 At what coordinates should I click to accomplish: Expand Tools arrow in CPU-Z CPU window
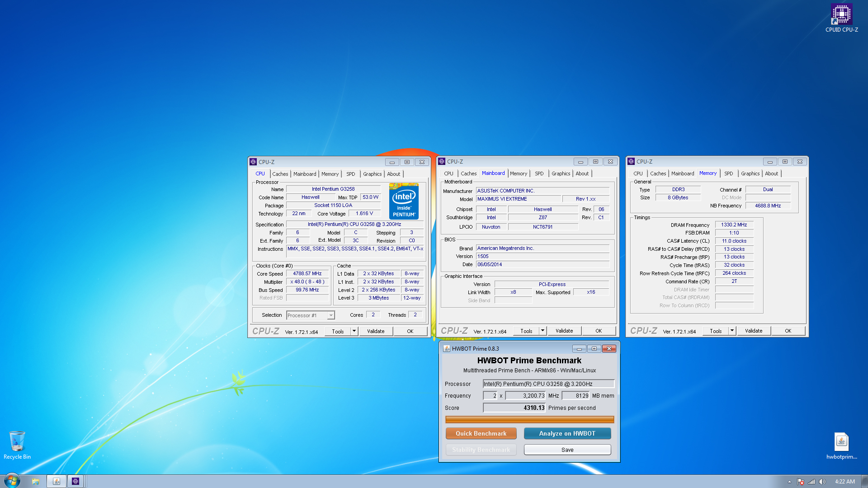tap(354, 331)
